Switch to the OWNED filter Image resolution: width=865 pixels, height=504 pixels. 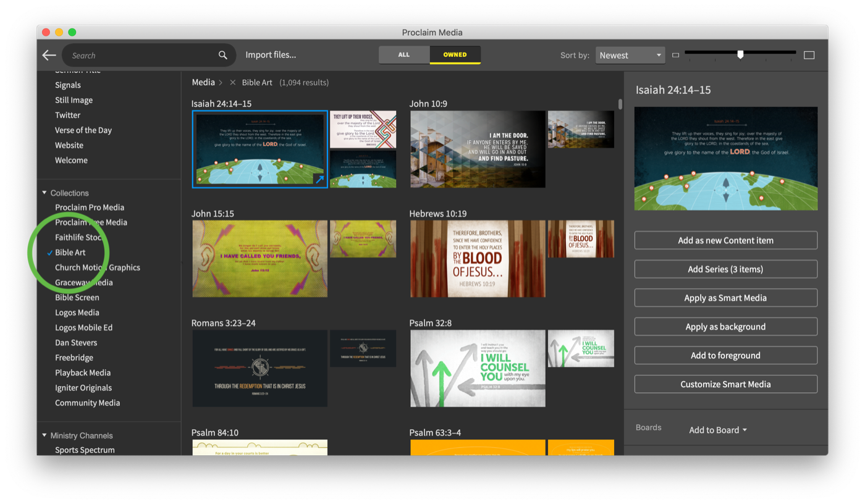click(x=455, y=54)
